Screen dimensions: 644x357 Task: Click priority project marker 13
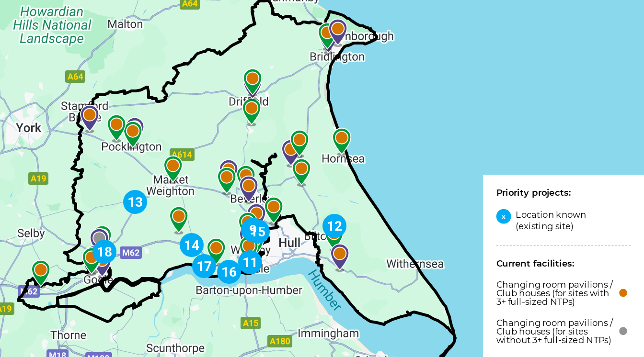click(x=135, y=202)
